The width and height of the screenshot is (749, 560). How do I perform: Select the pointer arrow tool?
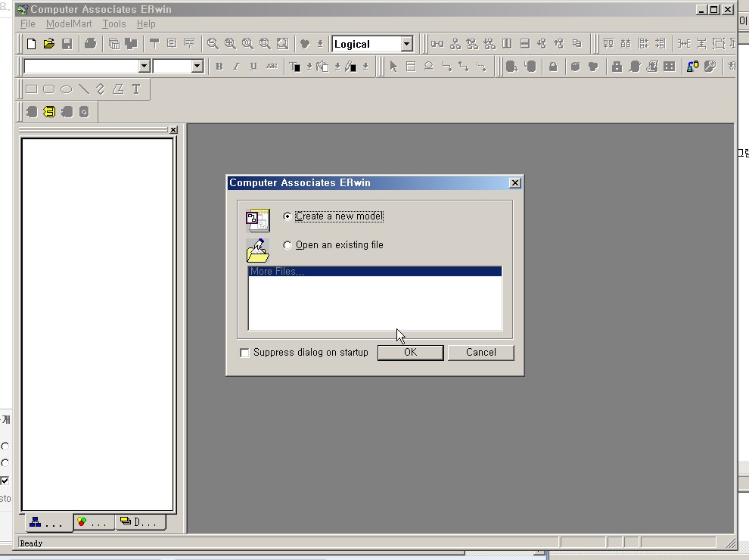pyautogui.click(x=393, y=67)
